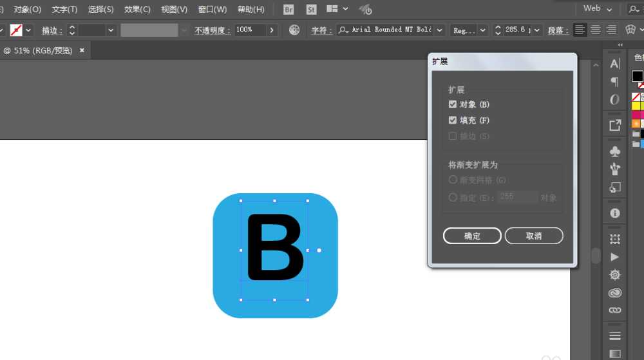Image resolution: width=644 pixels, height=360 pixels.
Task: Open the Adobe Bridge (Br) icon
Action: coord(289,9)
